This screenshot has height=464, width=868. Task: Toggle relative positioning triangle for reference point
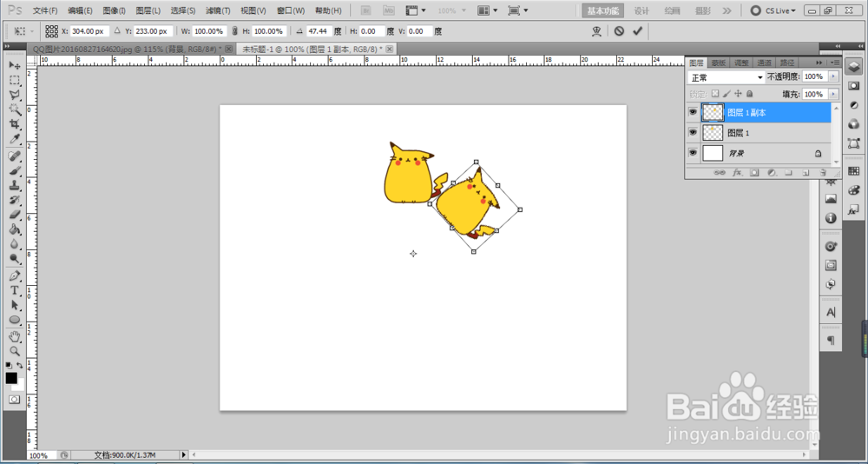[117, 31]
